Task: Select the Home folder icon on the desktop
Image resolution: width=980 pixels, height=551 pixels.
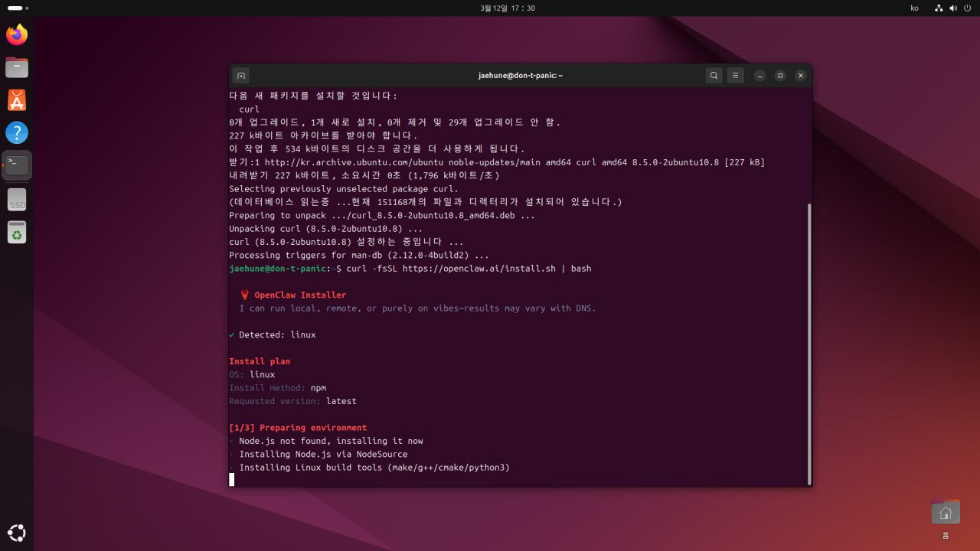Action: tap(946, 513)
